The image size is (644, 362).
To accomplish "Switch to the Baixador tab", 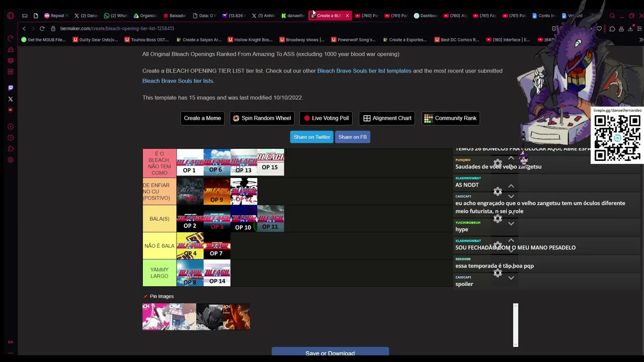I will (x=174, y=16).
